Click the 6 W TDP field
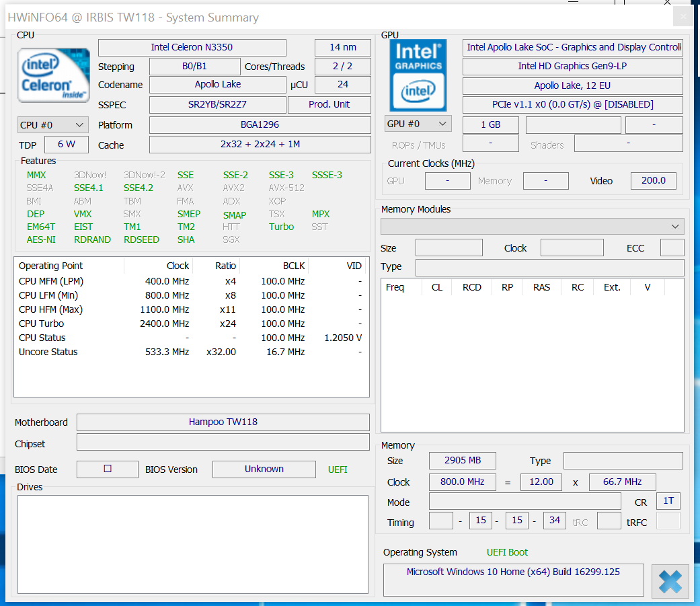 coord(67,144)
